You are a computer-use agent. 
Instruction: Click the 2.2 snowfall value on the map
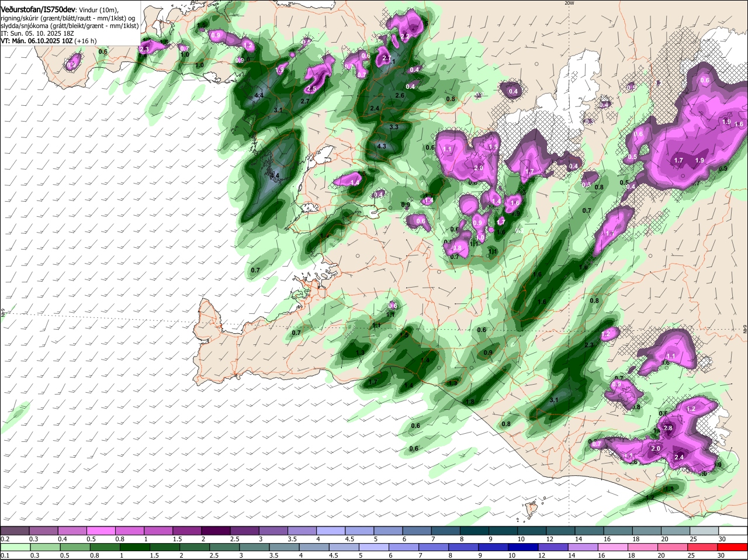click(405, 36)
